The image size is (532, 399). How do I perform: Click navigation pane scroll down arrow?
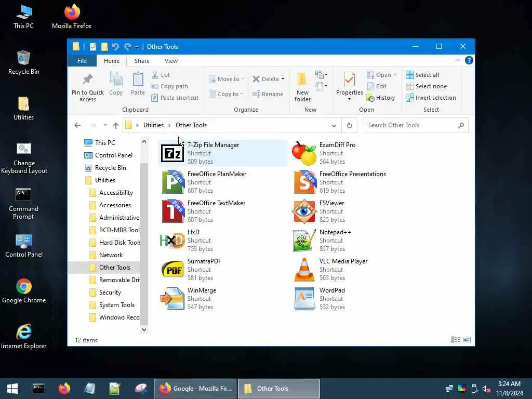pos(144,329)
